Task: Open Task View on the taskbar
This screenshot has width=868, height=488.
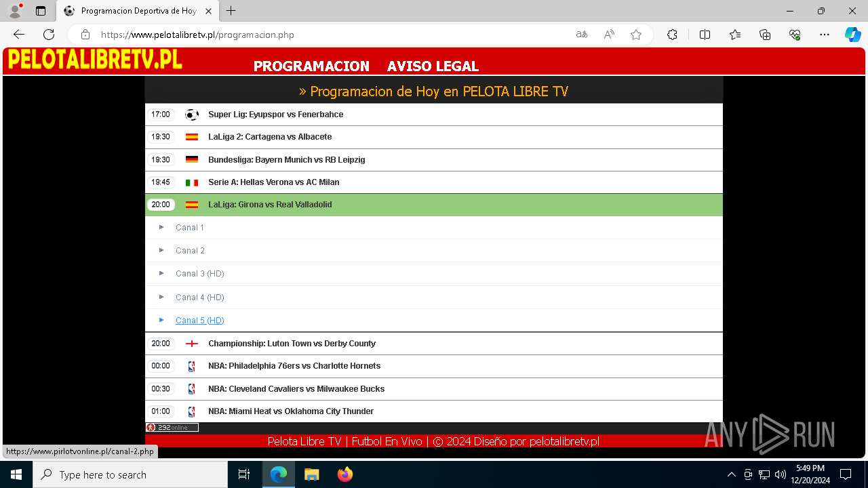Action: pos(244,474)
